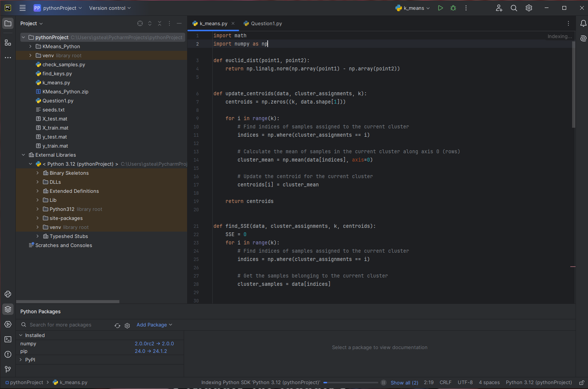This screenshot has height=389, width=588.
Task: Change UTF-8 file encoding
Action: pos(465,383)
